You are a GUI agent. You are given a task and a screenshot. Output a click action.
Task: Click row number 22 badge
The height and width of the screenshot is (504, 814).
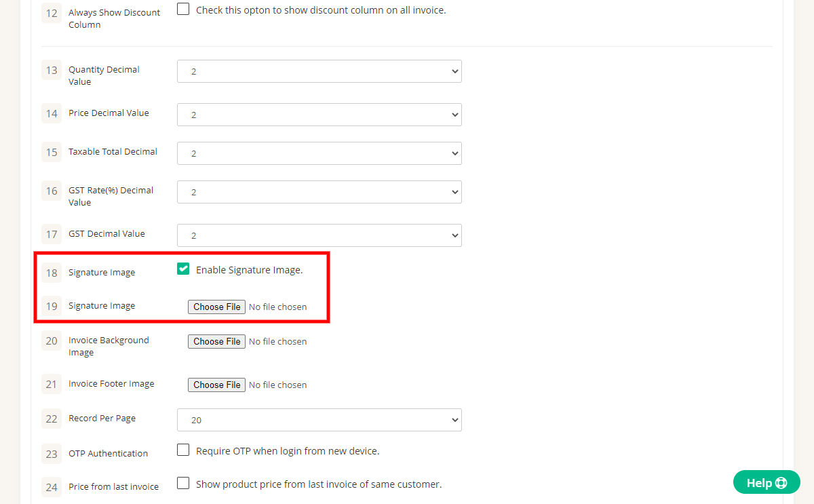[x=52, y=419]
